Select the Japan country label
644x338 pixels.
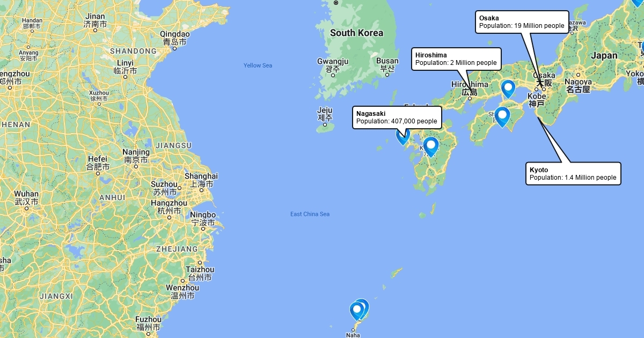604,55
